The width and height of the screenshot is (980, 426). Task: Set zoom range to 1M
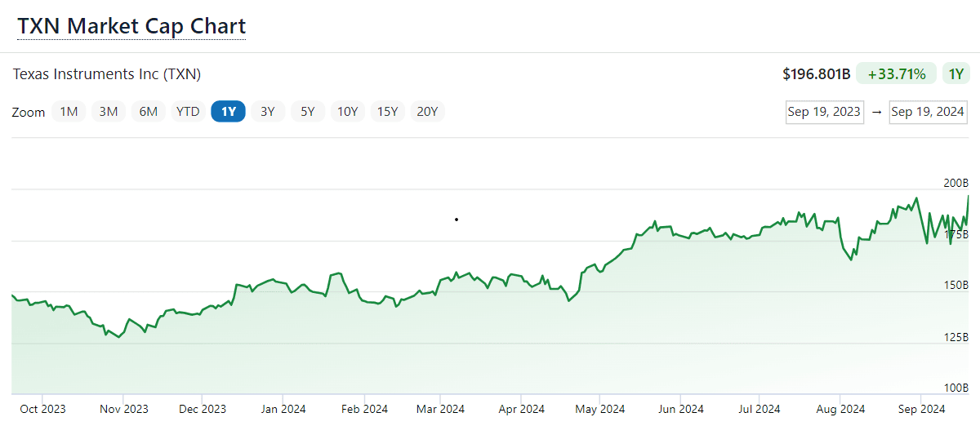point(69,112)
